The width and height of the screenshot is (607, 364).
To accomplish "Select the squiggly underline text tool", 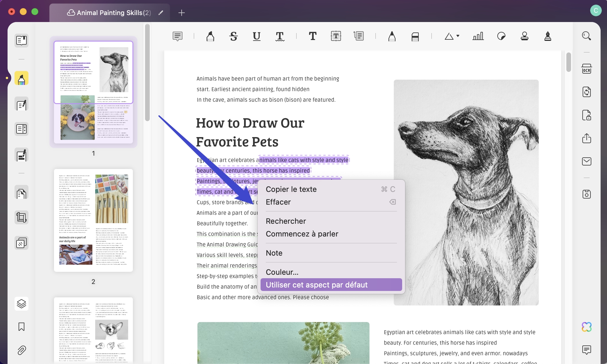I will point(280,36).
